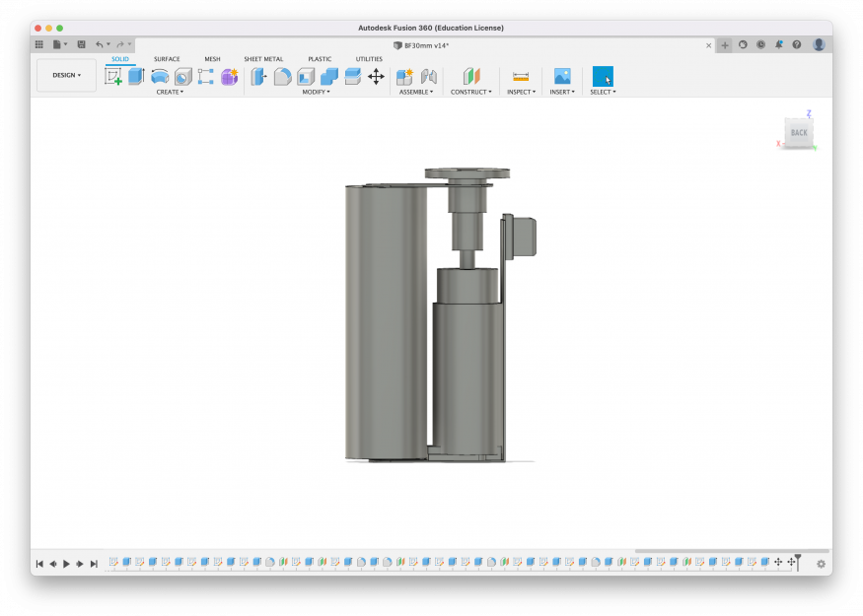Click the Insert image icon

coord(562,76)
